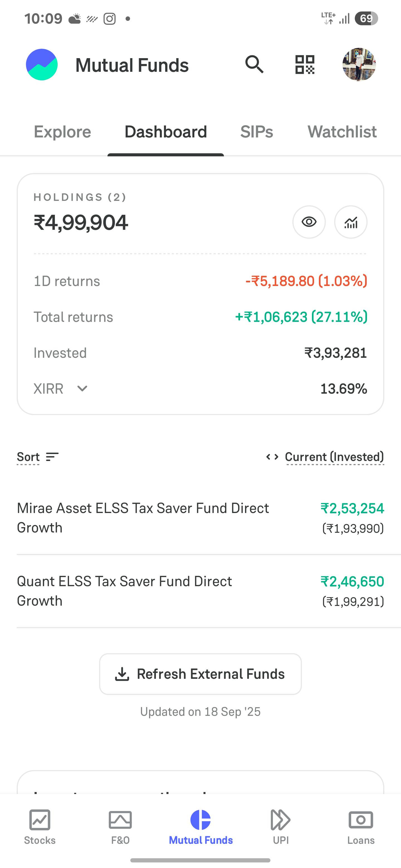Screen dimensions: 401x868
Task: Open the QR code scanner icon
Action: click(x=305, y=64)
